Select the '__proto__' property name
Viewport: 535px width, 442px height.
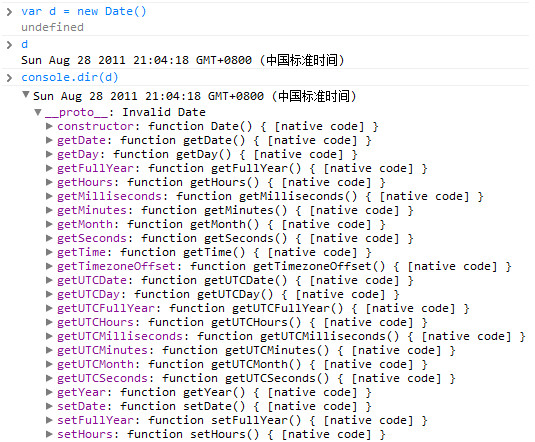click(76, 112)
